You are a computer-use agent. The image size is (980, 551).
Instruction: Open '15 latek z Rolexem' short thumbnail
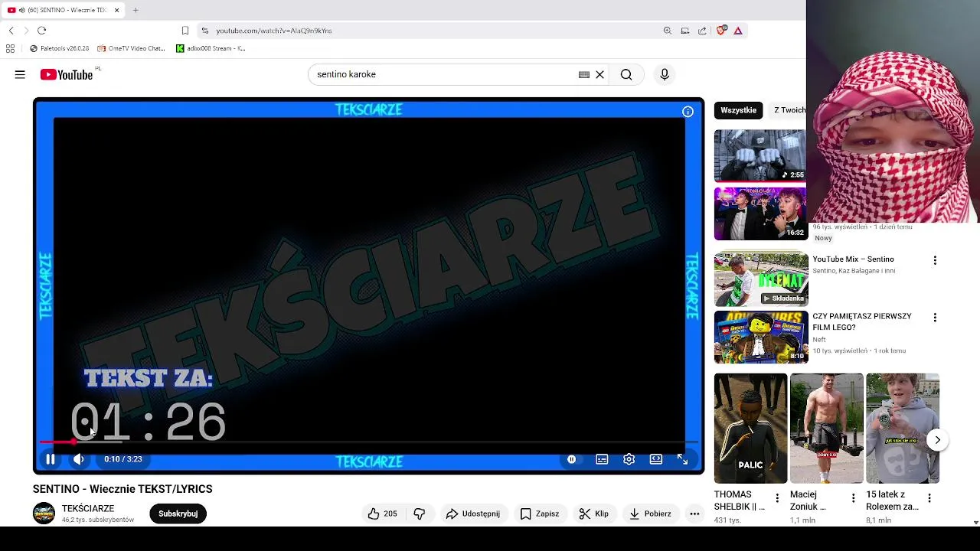[902, 429]
